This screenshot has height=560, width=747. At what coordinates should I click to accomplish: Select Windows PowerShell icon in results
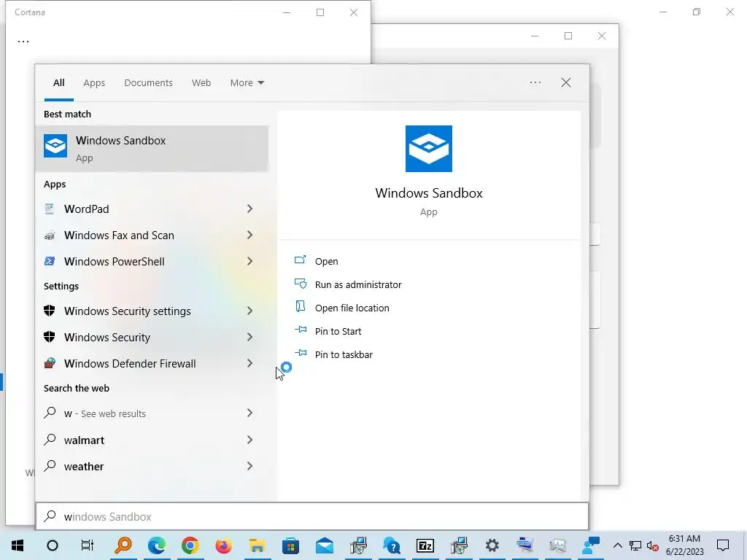50,262
